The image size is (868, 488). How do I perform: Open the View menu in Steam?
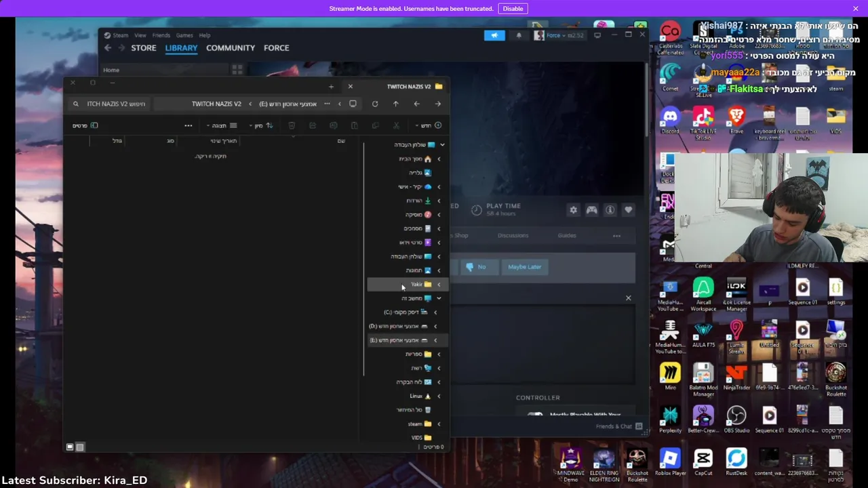pos(140,35)
